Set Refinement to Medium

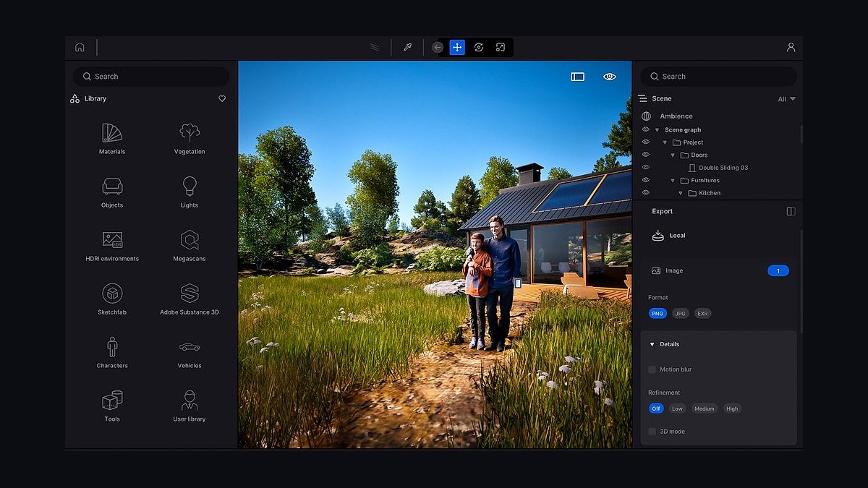pyautogui.click(x=704, y=408)
